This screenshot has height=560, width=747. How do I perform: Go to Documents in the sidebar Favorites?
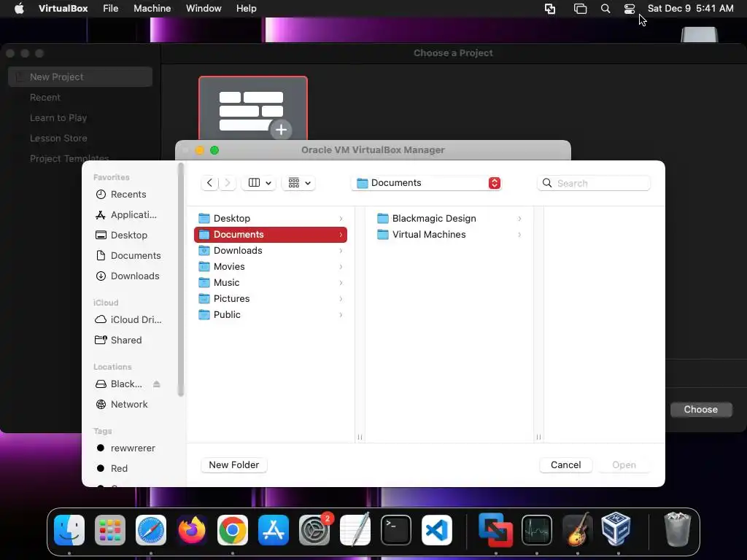coord(128,256)
